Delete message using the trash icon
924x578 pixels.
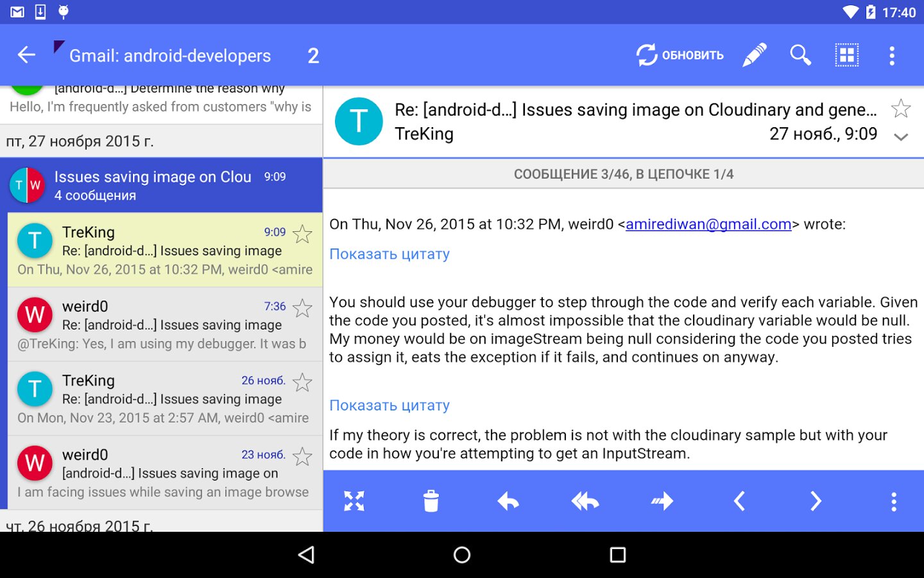point(431,501)
